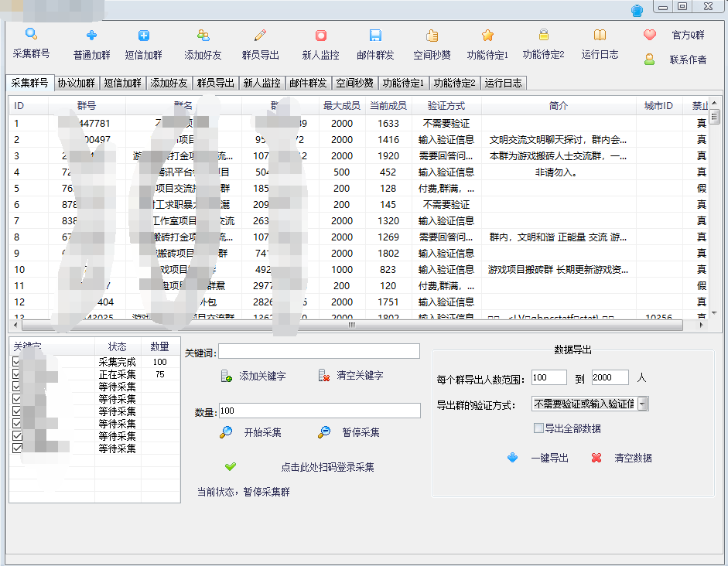Click the 功能待定2 padlock toolbar icon
Screen dimensions: 728x566
tap(544, 35)
